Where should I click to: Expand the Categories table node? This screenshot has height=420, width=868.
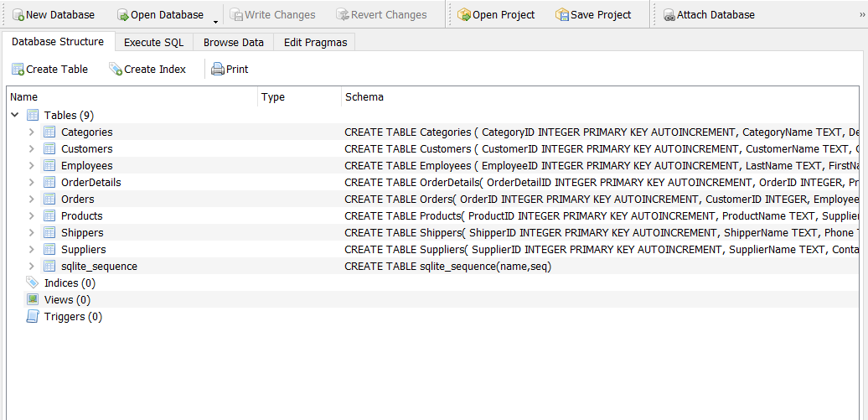32,132
